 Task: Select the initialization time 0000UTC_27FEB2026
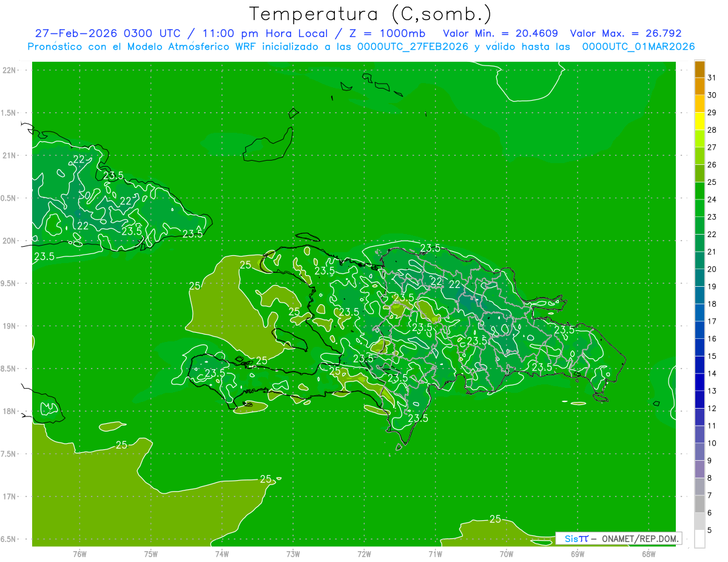click(413, 47)
